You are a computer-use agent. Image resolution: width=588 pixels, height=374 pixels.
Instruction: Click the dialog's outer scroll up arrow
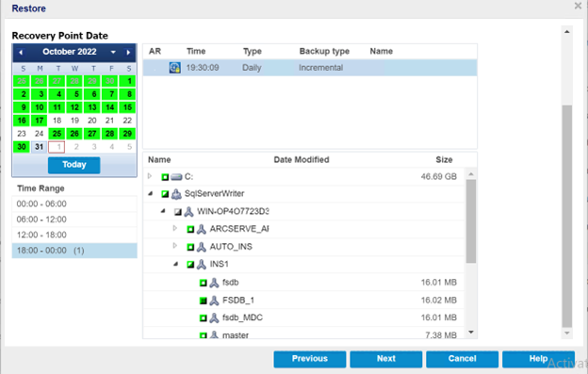pos(567,32)
